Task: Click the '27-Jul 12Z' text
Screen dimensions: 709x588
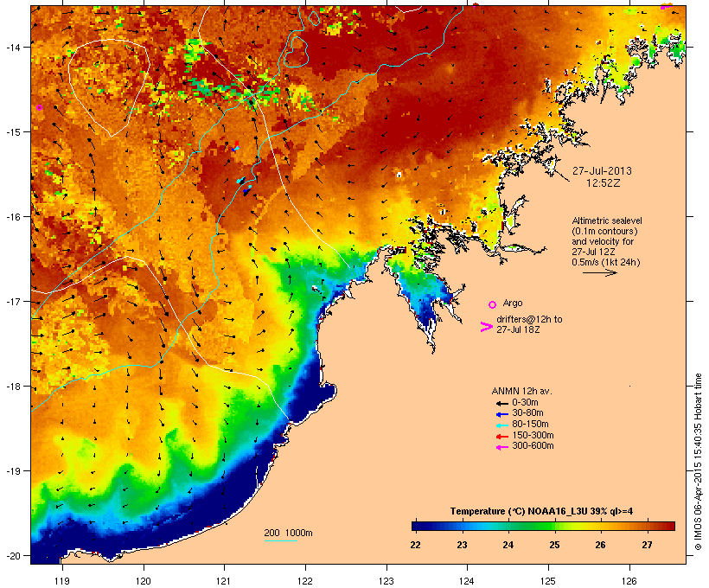Action: point(593,252)
